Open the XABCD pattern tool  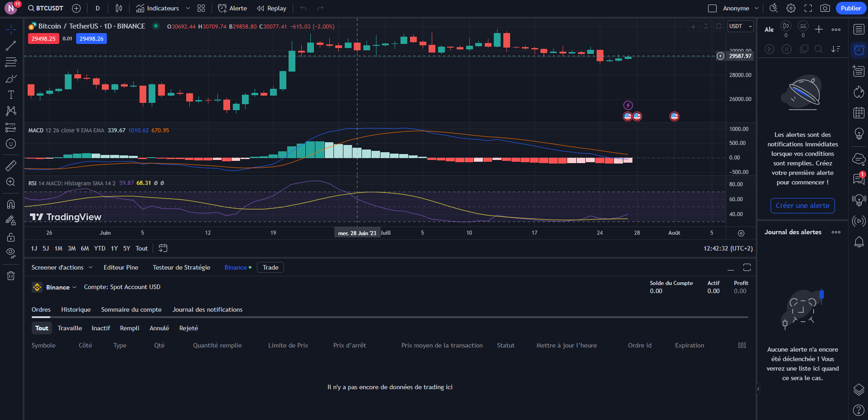11,111
